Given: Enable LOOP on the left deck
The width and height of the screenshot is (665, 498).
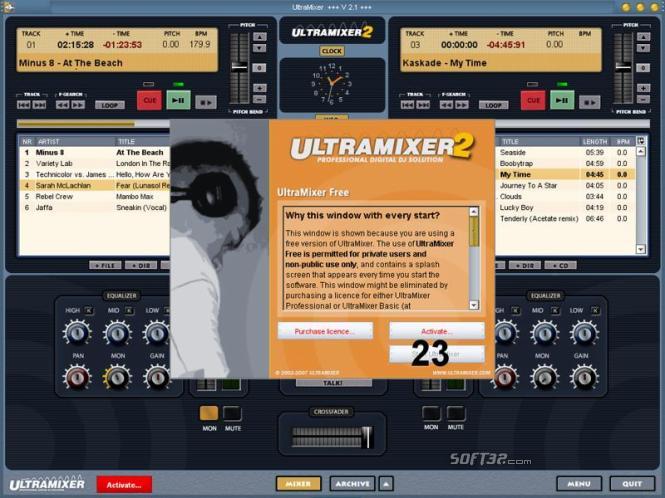Looking at the screenshot, I should (110, 105).
